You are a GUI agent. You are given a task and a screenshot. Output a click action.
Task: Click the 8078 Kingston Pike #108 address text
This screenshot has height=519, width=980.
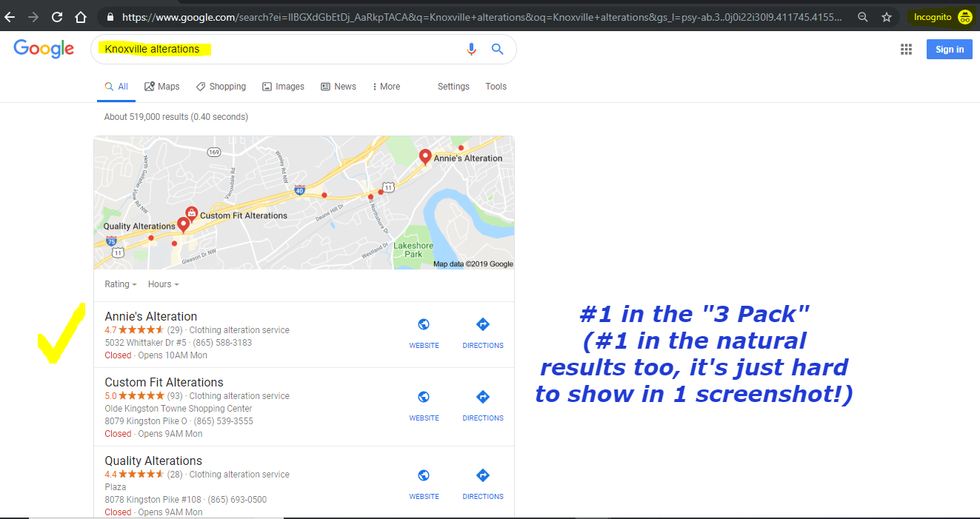coord(153,500)
